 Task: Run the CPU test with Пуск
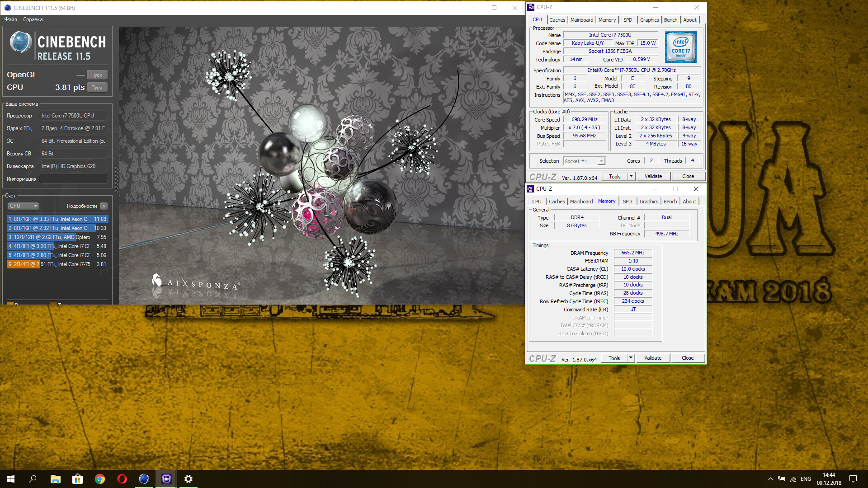[x=97, y=88]
